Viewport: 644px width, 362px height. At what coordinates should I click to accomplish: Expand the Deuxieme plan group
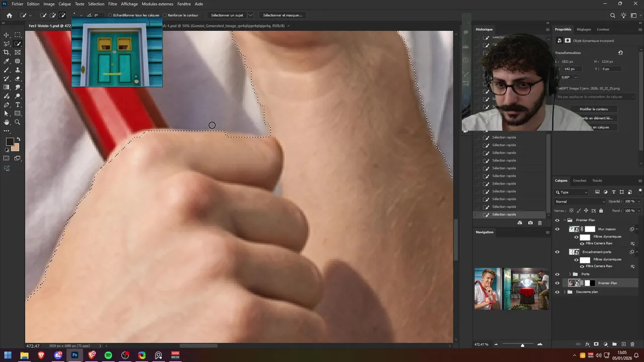[x=565, y=292]
